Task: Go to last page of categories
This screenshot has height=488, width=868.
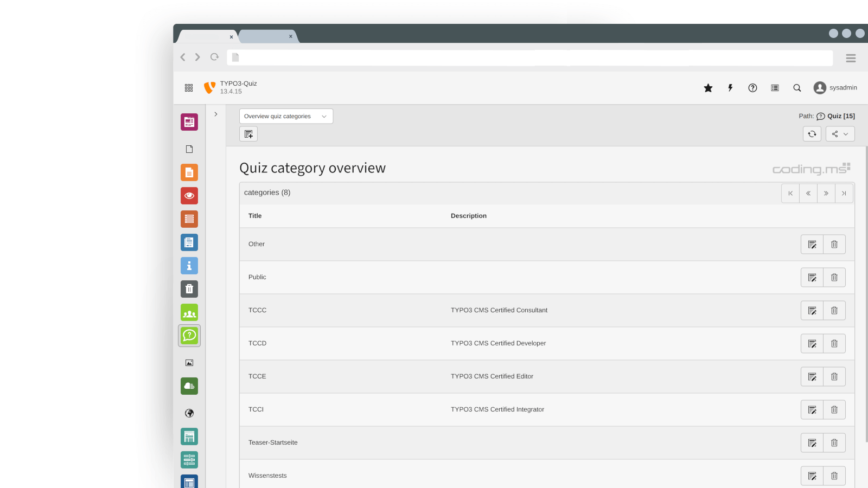Action: tap(844, 193)
